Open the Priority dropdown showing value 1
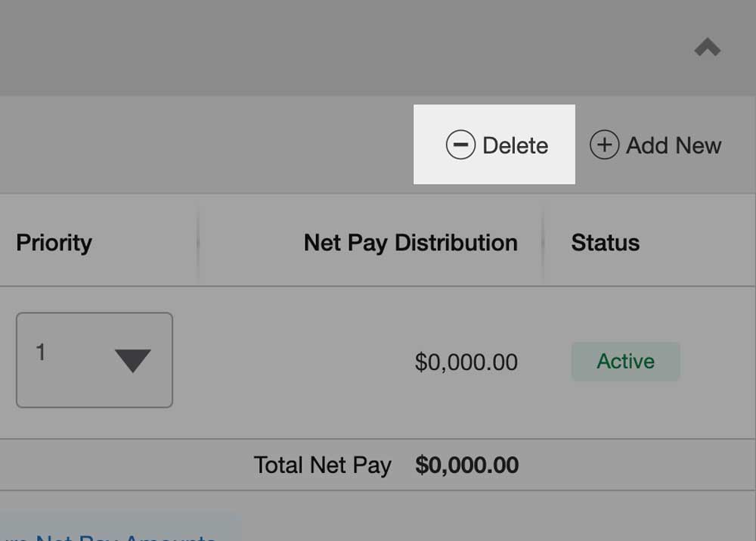Viewport: 756px width, 541px height. pos(94,359)
